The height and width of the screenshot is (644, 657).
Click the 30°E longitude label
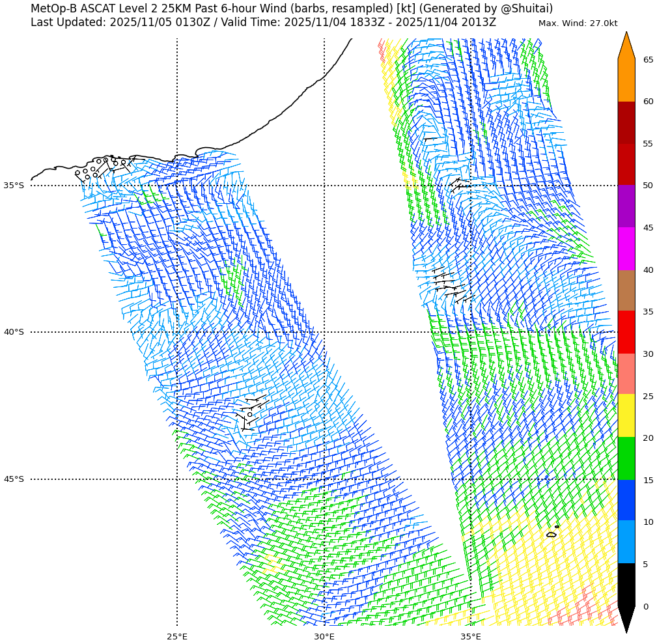[x=324, y=636]
